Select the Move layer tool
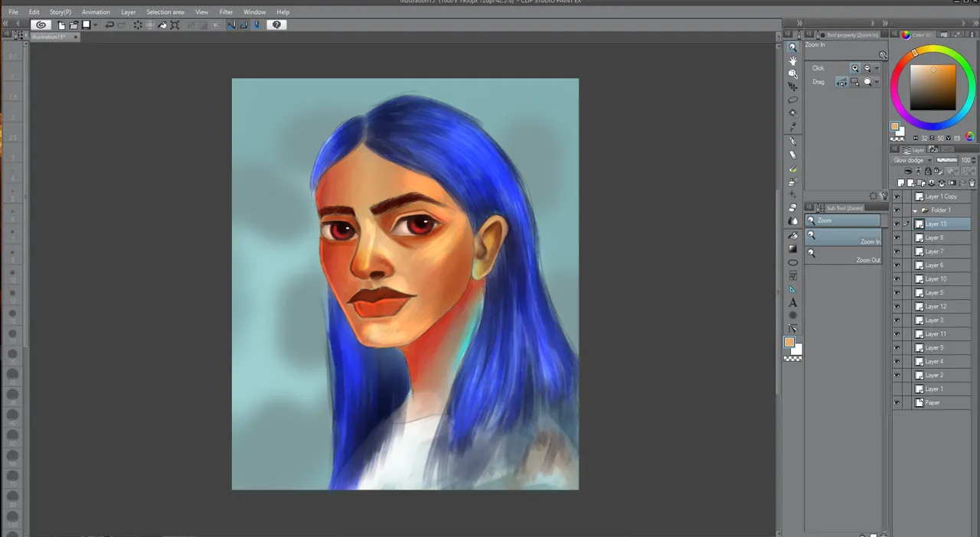 tap(792, 86)
